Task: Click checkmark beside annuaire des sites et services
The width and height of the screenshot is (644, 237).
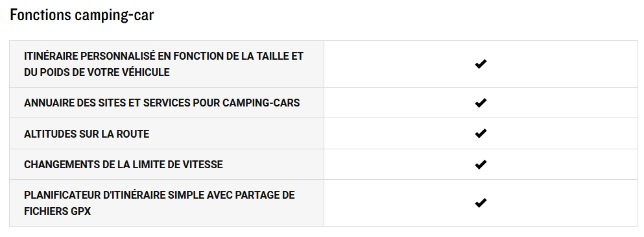Action: pos(481,103)
